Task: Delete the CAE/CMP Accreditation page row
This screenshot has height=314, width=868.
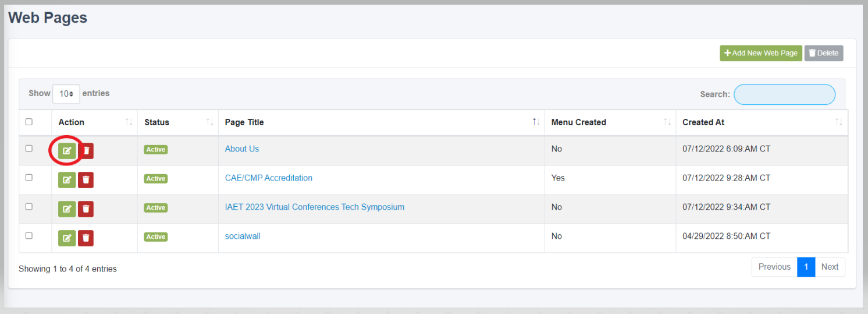Action: pos(86,179)
